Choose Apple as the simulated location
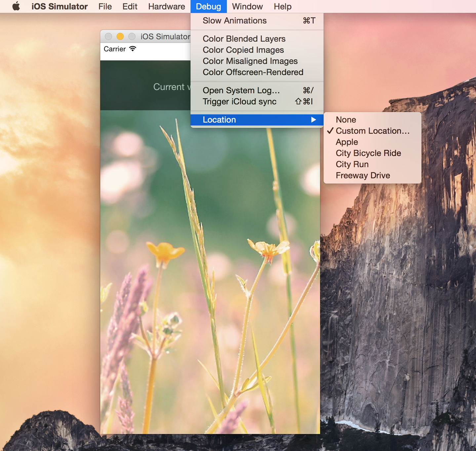 click(347, 142)
